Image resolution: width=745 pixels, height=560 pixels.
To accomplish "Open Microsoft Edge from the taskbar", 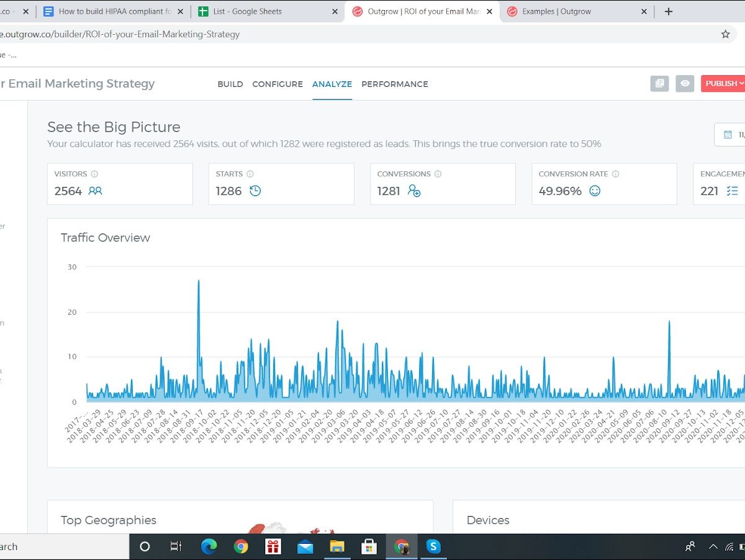I will click(x=209, y=546).
